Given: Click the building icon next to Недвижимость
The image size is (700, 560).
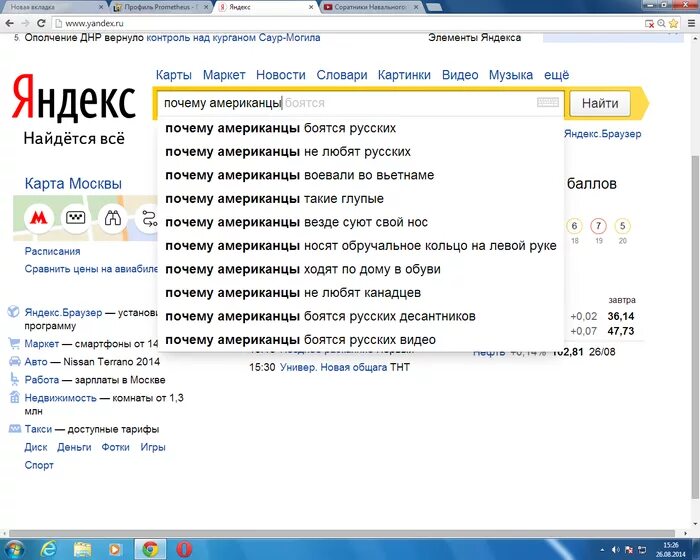Looking at the screenshot, I should tap(14, 397).
